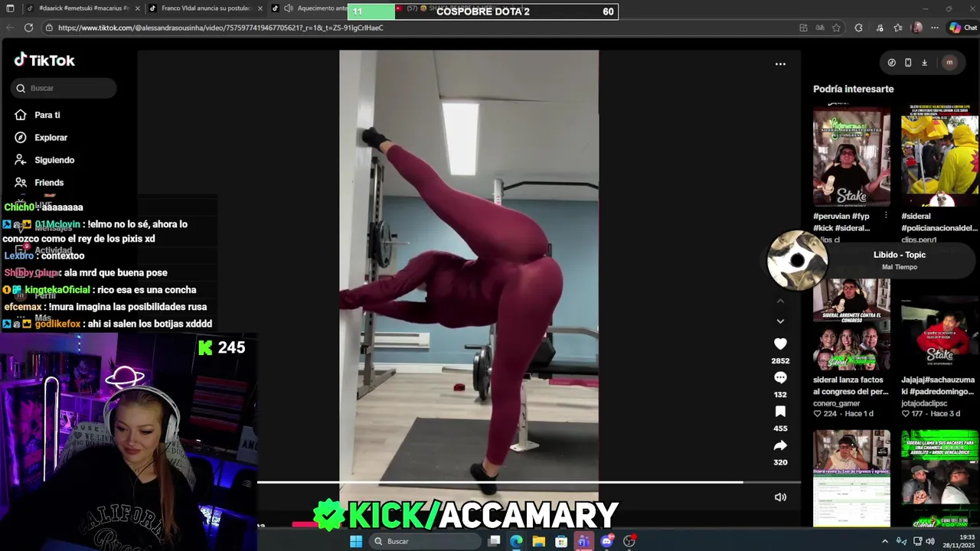Screen dimensions: 980x551
Task: Go to the next video down arrow
Action: pos(780,321)
